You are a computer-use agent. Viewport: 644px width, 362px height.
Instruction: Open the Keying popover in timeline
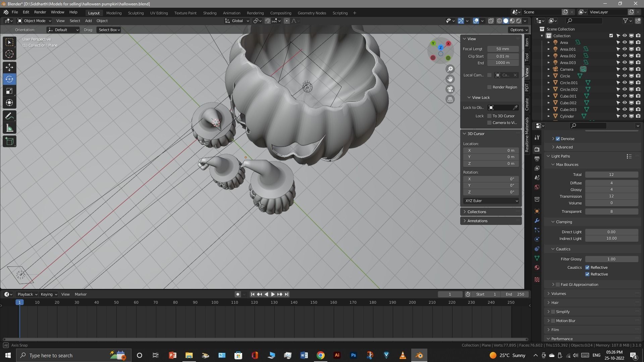pyautogui.click(x=49, y=294)
